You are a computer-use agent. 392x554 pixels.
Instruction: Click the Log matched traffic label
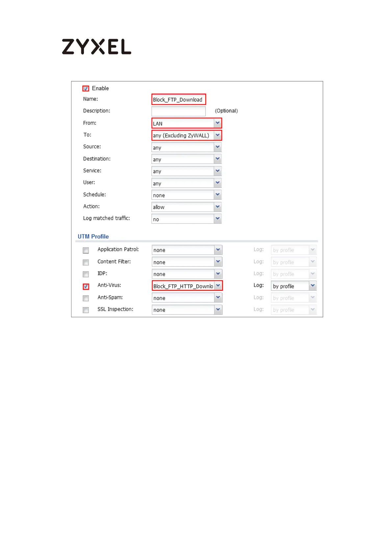coord(107,218)
